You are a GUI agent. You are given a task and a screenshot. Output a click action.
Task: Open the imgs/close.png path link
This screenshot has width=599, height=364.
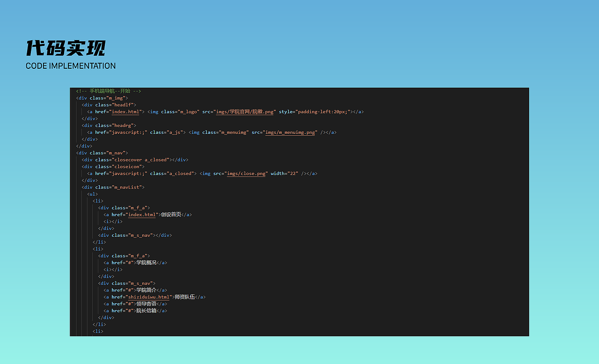tap(247, 174)
